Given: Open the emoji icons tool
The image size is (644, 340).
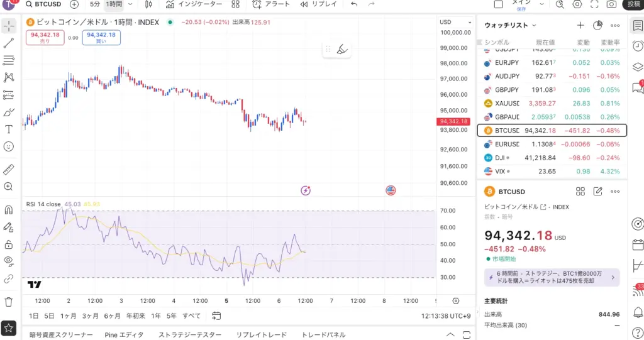Looking at the screenshot, I should point(9,146).
